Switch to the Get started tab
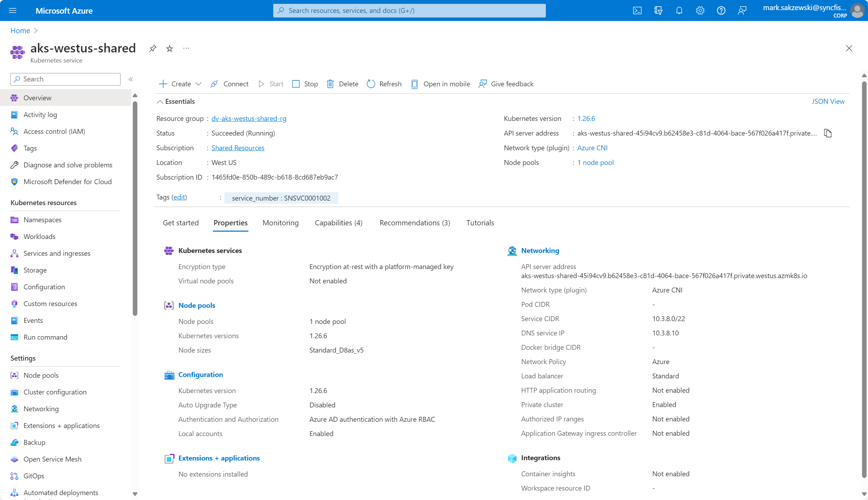The image size is (868, 500). click(x=181, y=223)
